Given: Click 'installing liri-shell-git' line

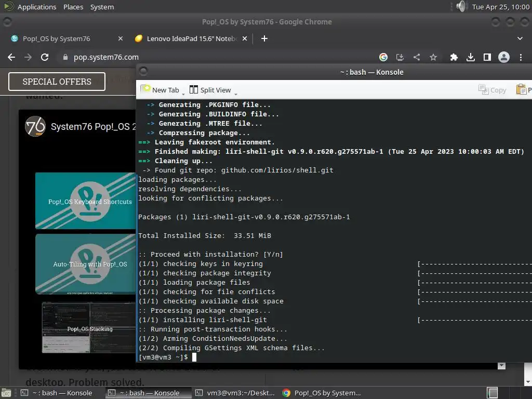Looking at the screenshot, I should pos(203,320).
